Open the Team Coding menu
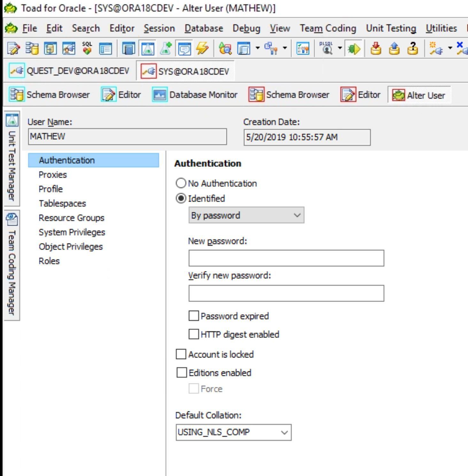The image size is (468, 476). click(x=328, y=28)
